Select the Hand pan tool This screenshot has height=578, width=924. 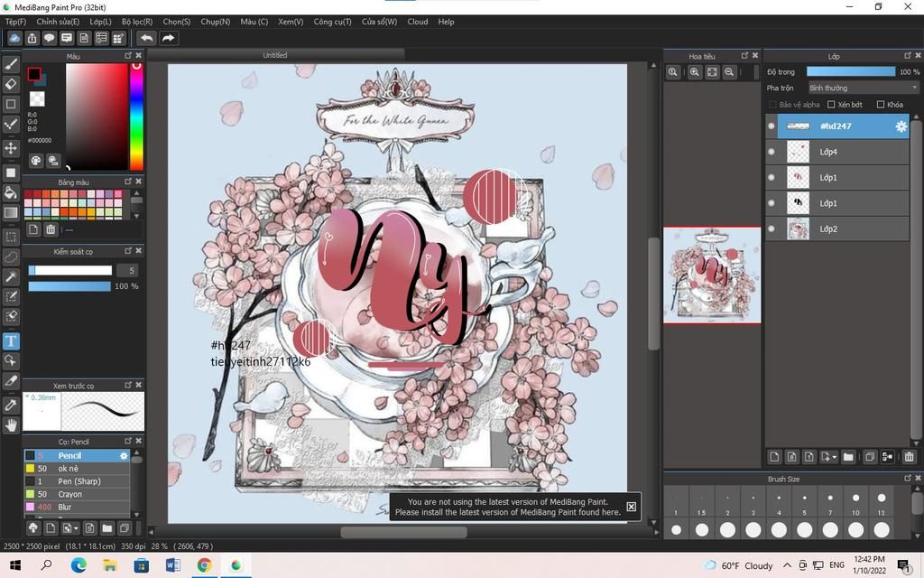click(x=11, y=424)
